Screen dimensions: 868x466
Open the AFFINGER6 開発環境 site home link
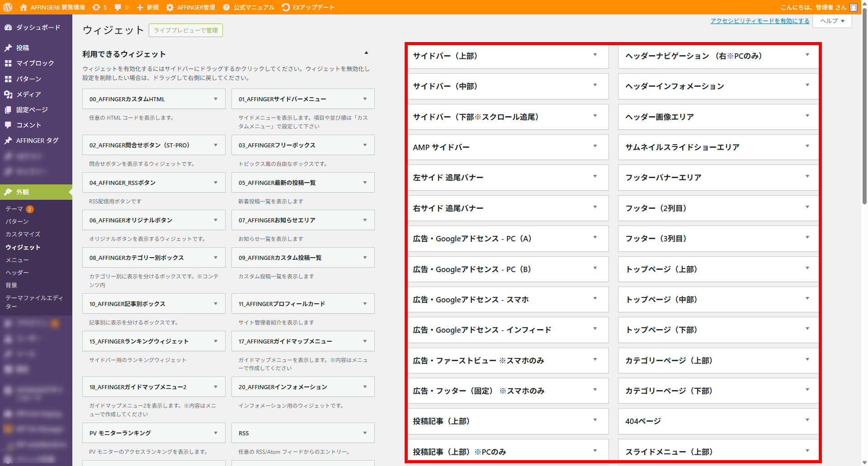click(52, 7)
